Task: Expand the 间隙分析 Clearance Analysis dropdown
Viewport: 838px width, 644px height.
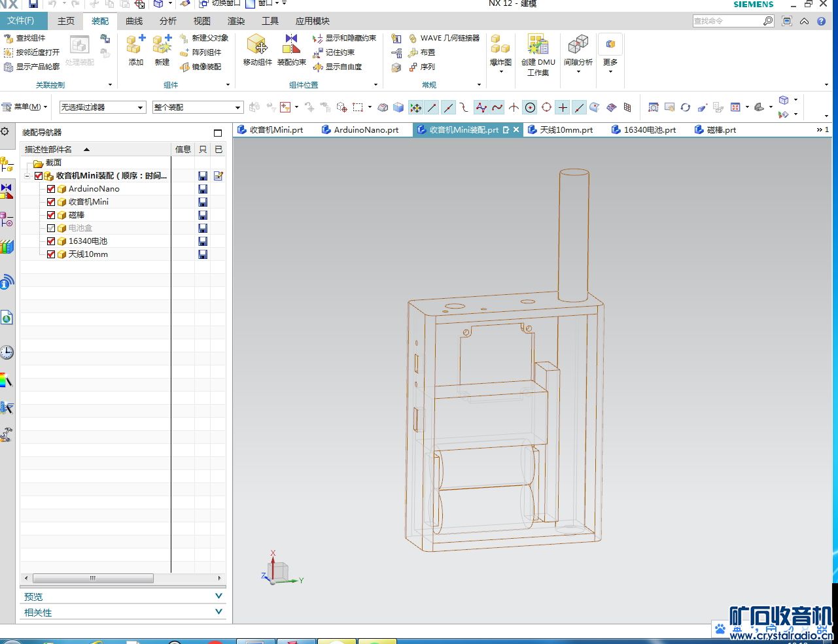Action: (x=578, y=71)
